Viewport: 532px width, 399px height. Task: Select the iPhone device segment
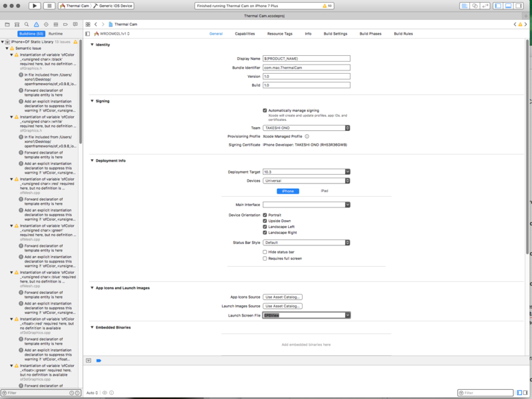(288, 192)
